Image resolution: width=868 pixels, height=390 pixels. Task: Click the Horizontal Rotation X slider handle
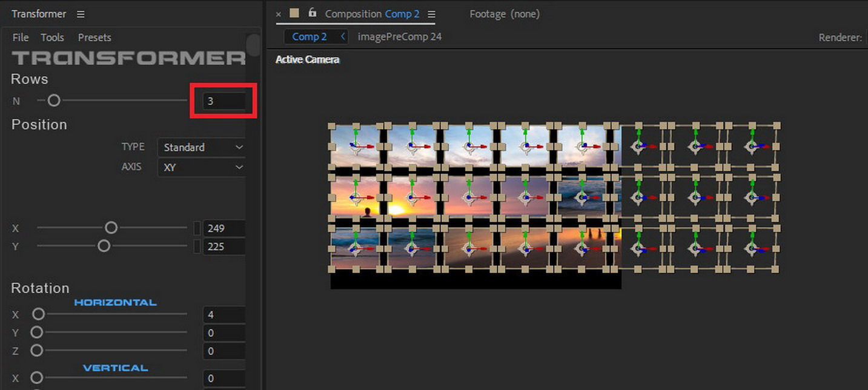[38, 314]
